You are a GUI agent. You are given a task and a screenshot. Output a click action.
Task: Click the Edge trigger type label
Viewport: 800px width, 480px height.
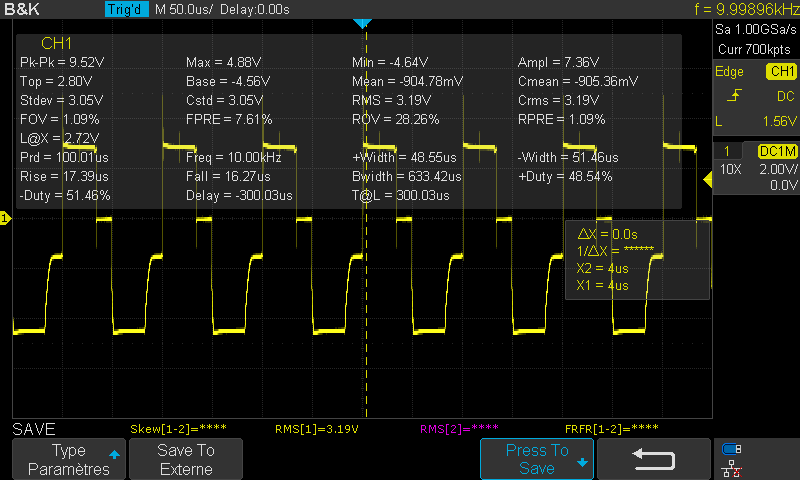tap(729, 72)
